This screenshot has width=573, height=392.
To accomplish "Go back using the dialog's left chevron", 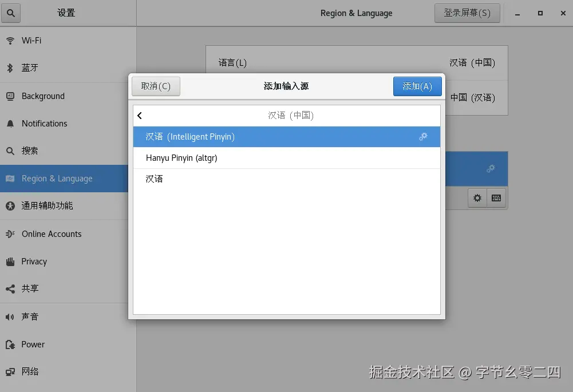I will click(140, 116).
